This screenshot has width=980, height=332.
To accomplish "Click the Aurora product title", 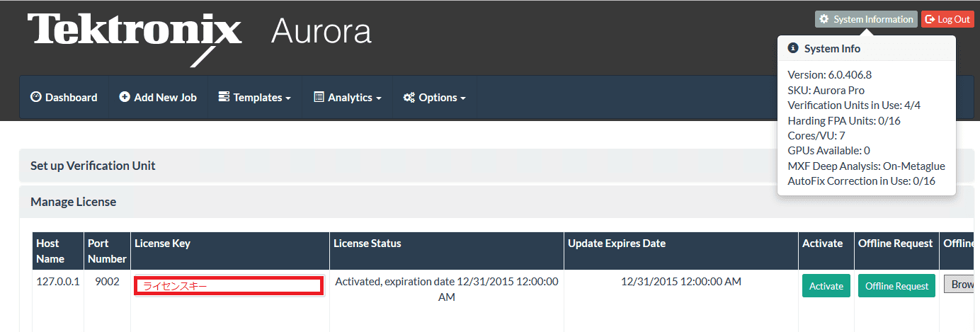I will tap(321, 32).
